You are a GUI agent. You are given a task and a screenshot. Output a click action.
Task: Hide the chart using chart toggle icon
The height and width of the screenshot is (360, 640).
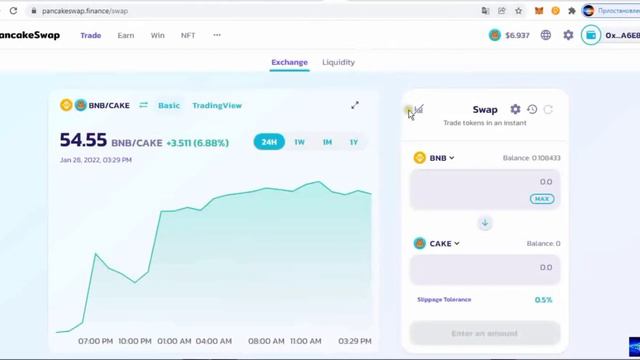[418, 109]
